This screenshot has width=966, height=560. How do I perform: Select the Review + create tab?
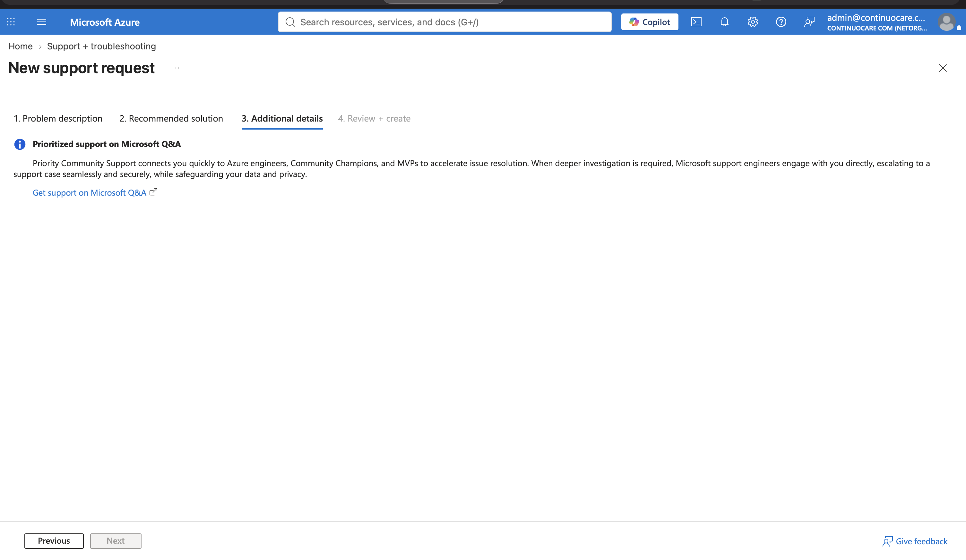374,118
